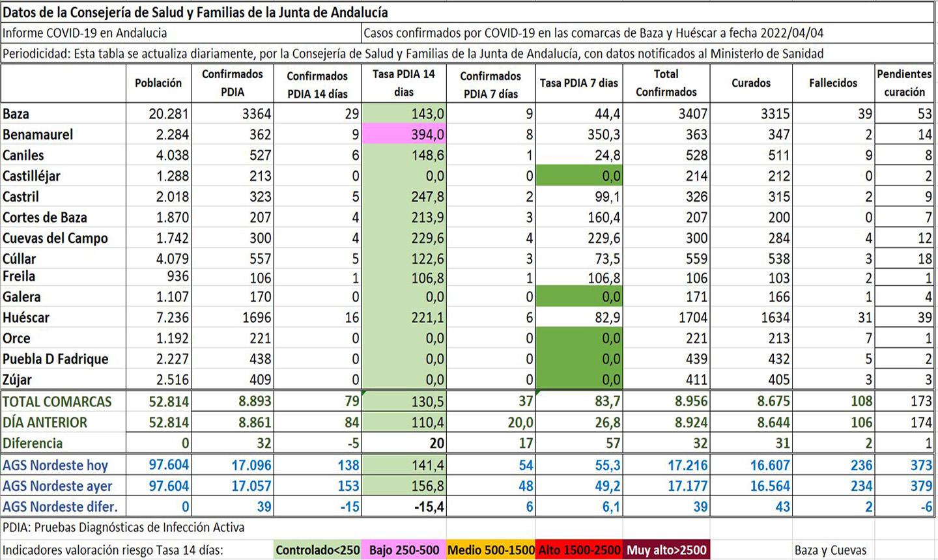Click the Población column header
The width and height of the screenshot is (938, 560).
158,83
